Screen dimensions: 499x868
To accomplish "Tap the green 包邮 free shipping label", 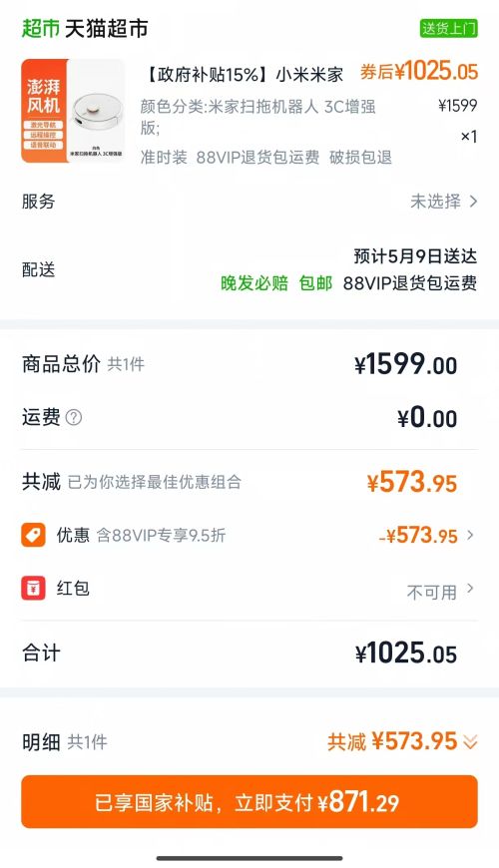I will point(315,283).
